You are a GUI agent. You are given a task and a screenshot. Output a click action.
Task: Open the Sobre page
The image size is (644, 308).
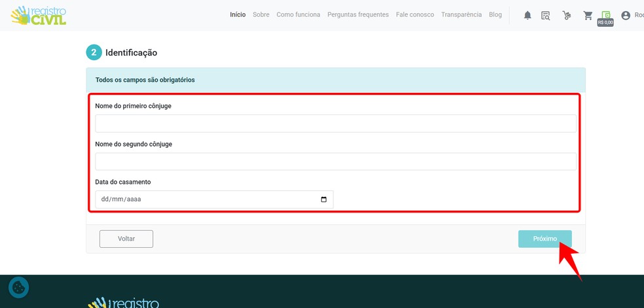tap(261, 15)
